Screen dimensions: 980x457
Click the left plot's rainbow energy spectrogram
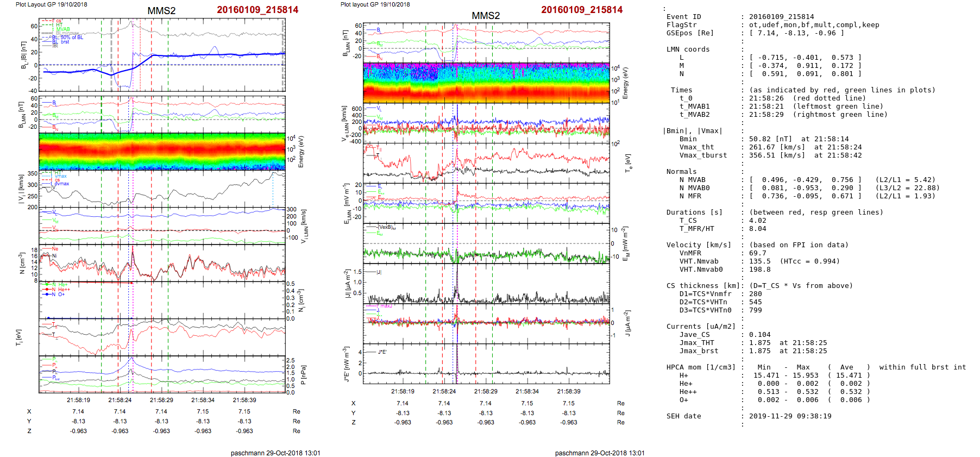[162, 151]
